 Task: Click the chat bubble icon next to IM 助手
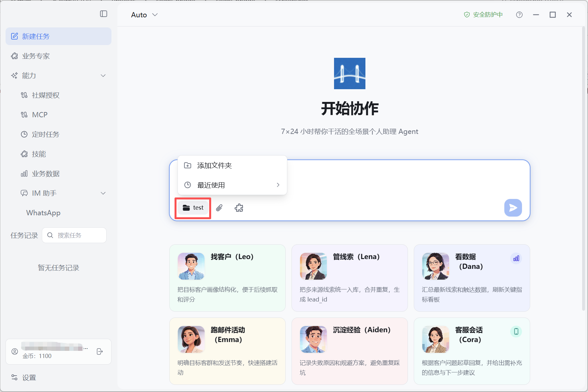tap(24, 193)
